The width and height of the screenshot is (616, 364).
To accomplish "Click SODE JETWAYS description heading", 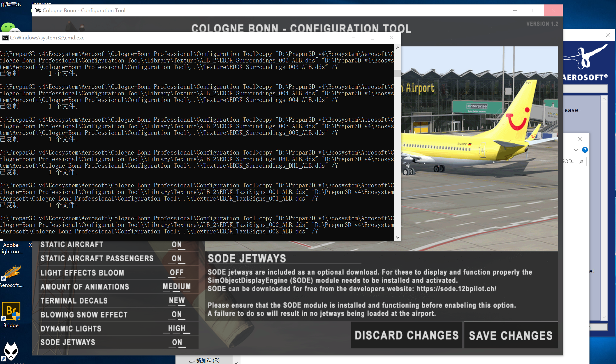I will [247, 259].
